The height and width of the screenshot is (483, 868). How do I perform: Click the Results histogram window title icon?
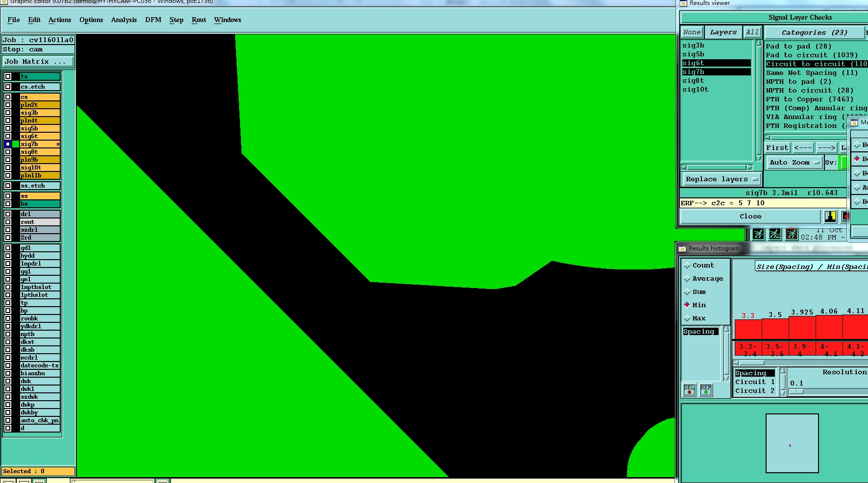682,248
